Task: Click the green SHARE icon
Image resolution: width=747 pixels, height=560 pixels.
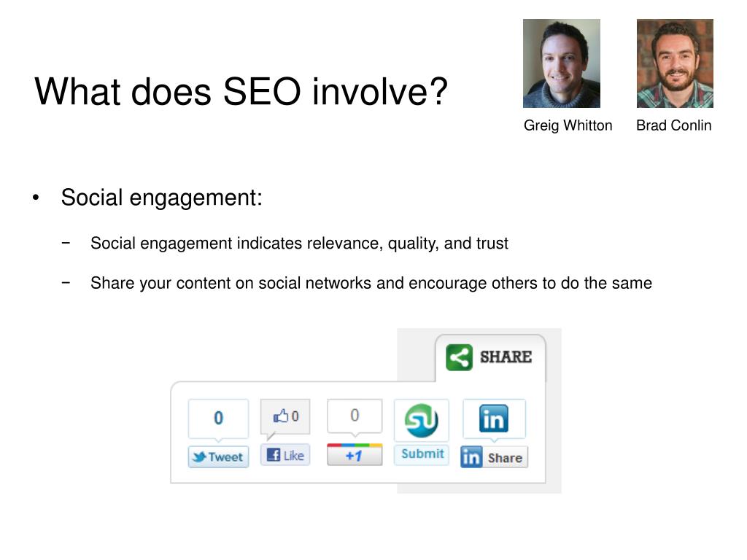Action: click(459, 357)
